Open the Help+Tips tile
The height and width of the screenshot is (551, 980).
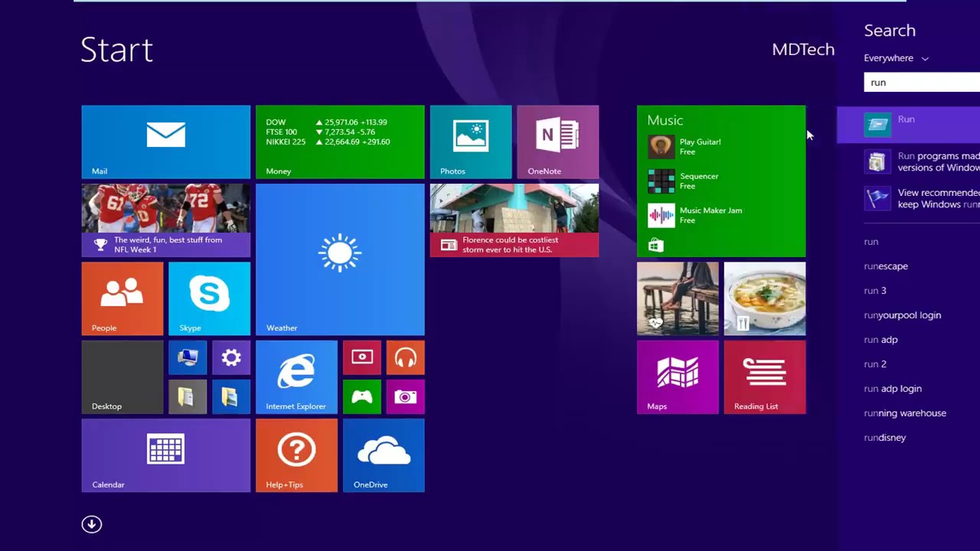pos(296,455)
